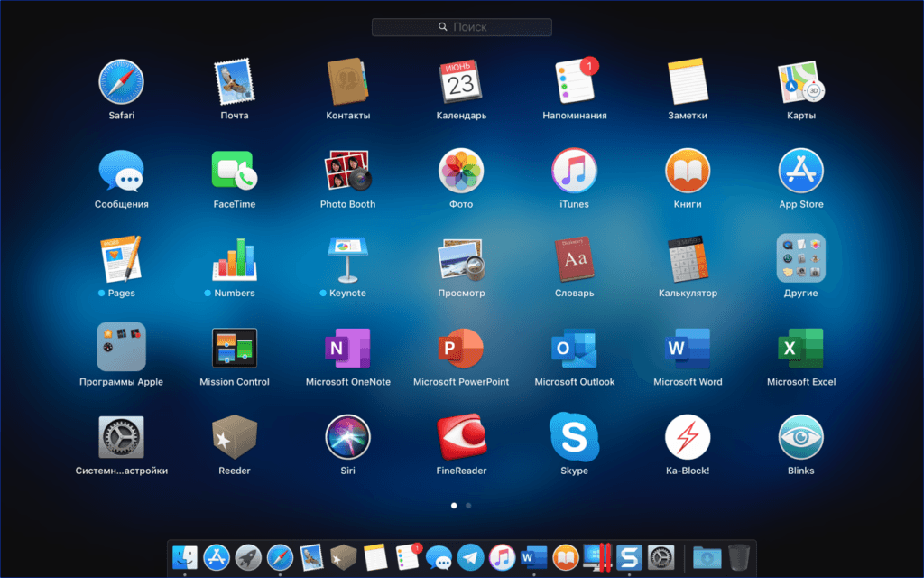Open the Trash in the Dock
This screenshot has width=924, height=578.
click(x=739, y=557)
